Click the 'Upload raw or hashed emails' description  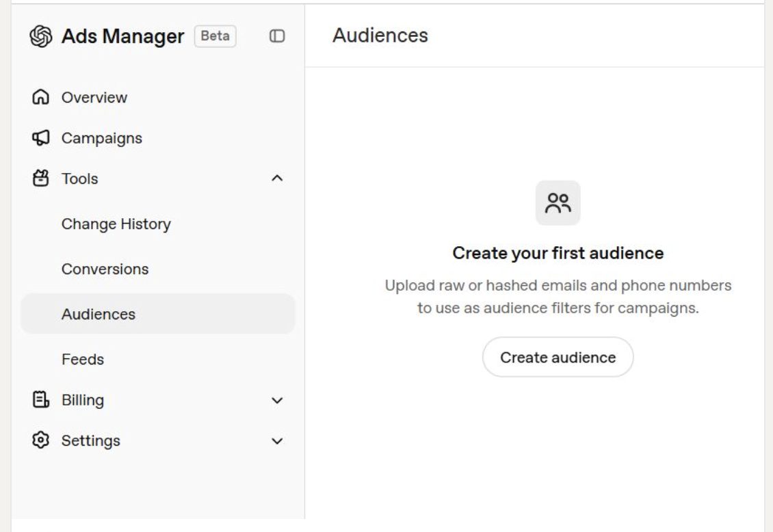(558, 297)
